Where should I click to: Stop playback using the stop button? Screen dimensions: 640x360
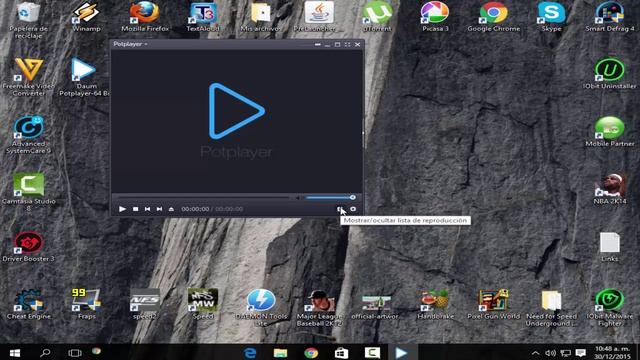[x=136, y=209]
